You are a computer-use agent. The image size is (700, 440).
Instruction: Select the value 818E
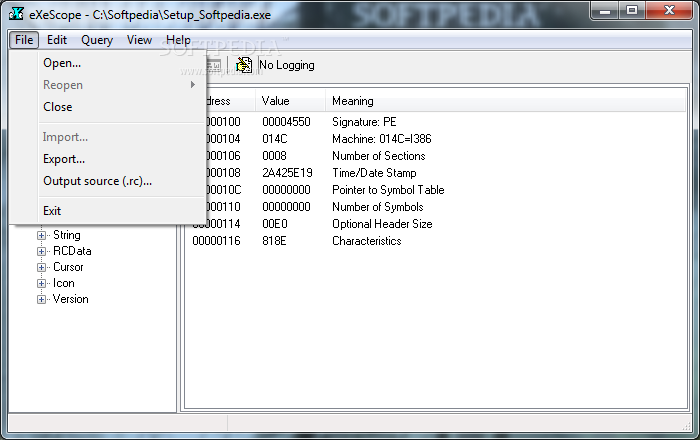[x=274, y=241]
